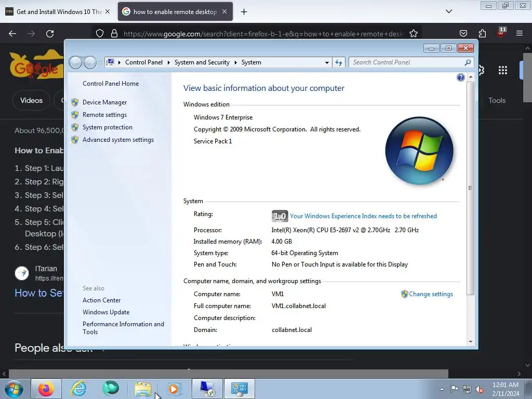Click the site padlock icon in Firefox

click(x=114, y=34)
